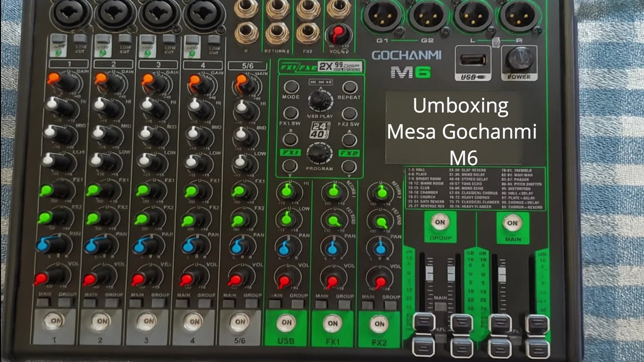Image resolution: width=644 pixels, height=362 pixels.
Task: Toggle the GROUP ON button
Action: [440, 221]
